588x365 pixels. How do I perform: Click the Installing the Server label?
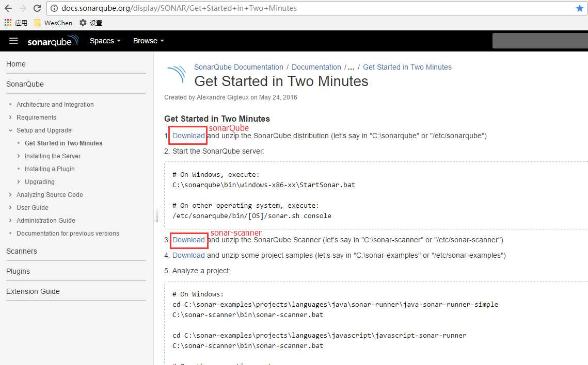(53, 156)
